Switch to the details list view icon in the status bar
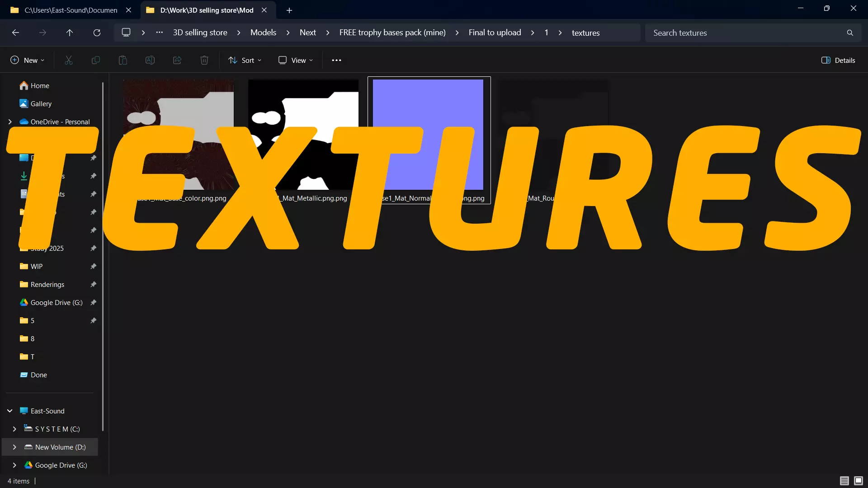The image size is (868, 488). (x=844, y=481)
